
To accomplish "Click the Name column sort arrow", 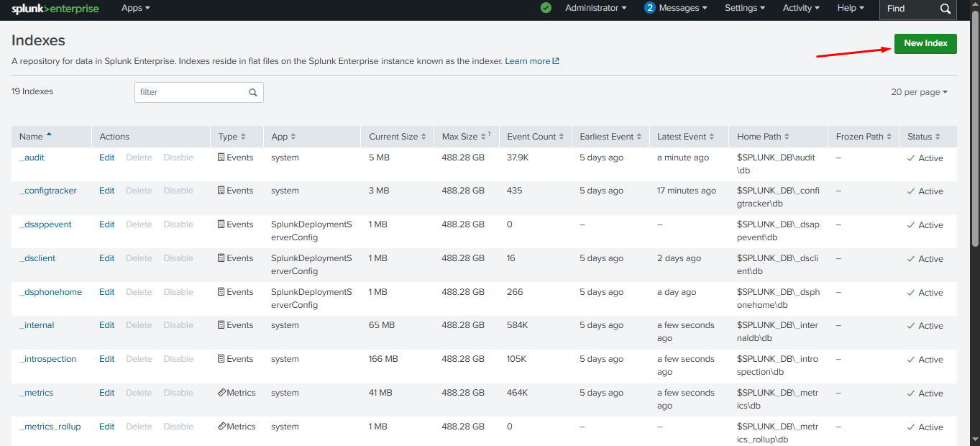I will pos(49,135).
